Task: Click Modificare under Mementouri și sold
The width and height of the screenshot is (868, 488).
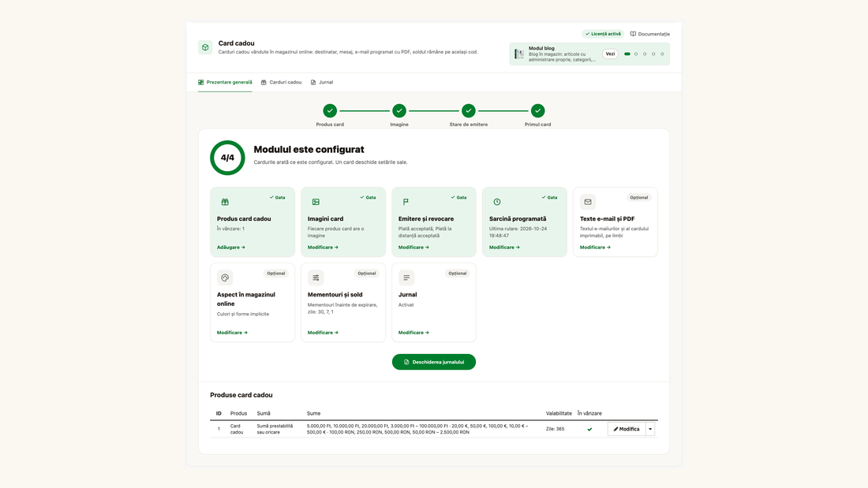Action: (323, 333)
